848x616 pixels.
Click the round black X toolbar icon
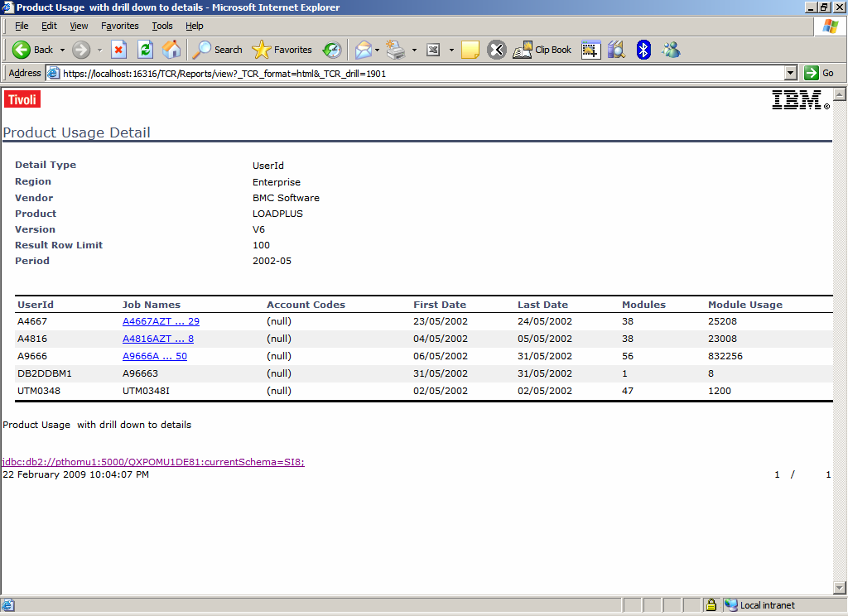[496, 50]
